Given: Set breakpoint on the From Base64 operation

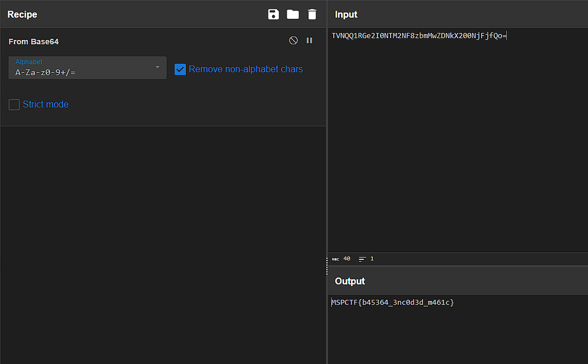Looking at the screenshot, I should [309, 41].
